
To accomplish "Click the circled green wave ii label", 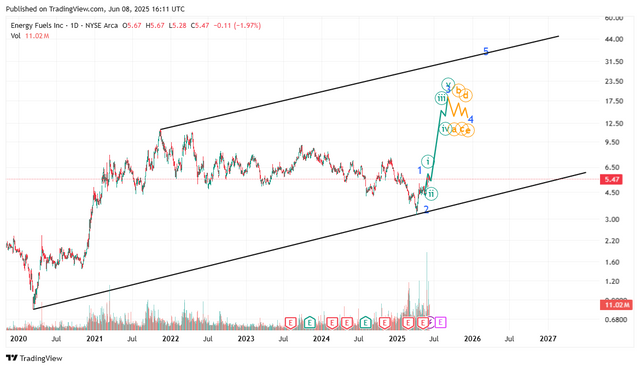I will click(431, 193).
